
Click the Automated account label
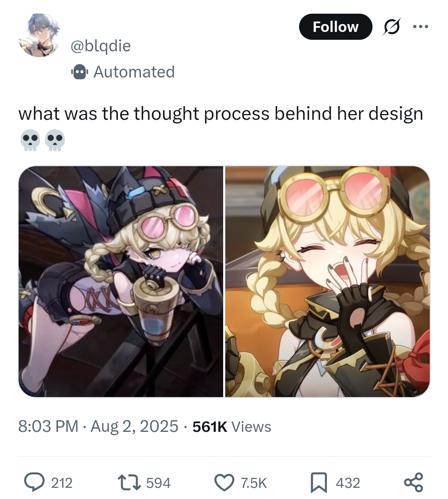pyautogui.click(x=134, y=72)
